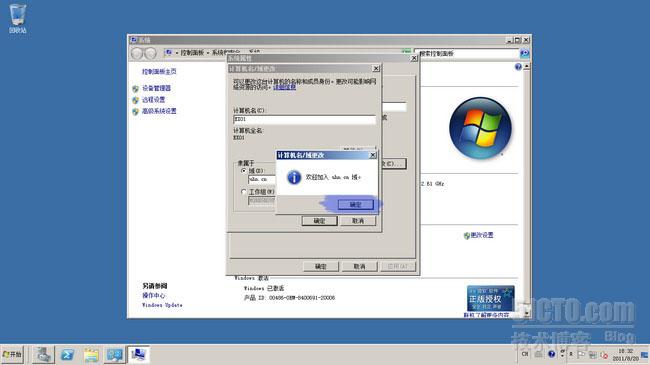650x365 pixels.
Task: Close the grey computer name change dialog
Action: click(376, 68)
